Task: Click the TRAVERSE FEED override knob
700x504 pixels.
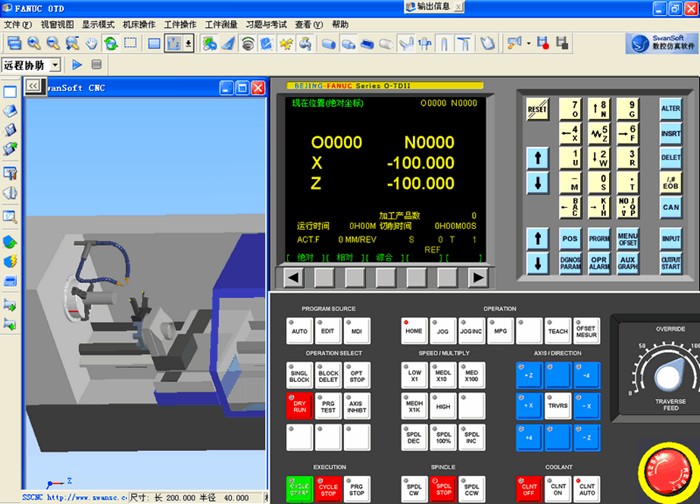Action: (667, 376)
